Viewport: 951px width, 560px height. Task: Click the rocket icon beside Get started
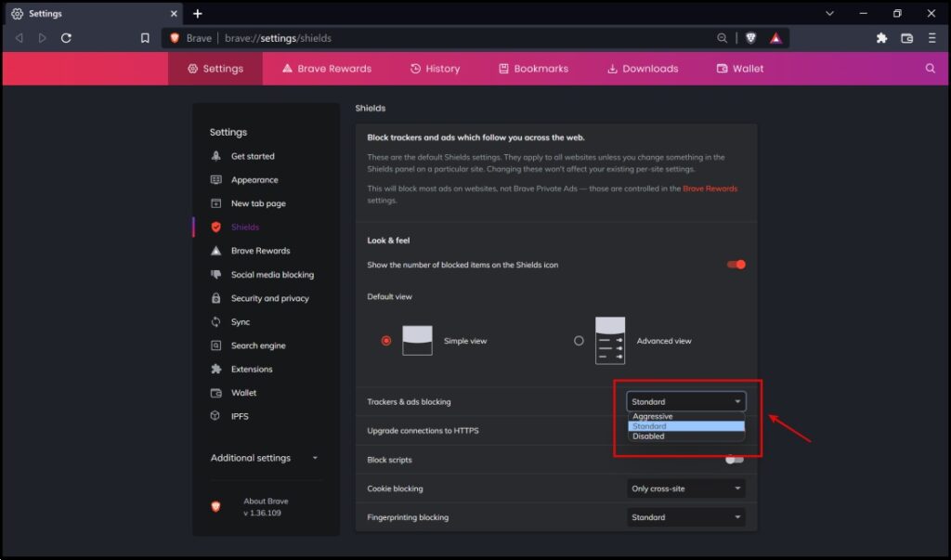[215, 156]
